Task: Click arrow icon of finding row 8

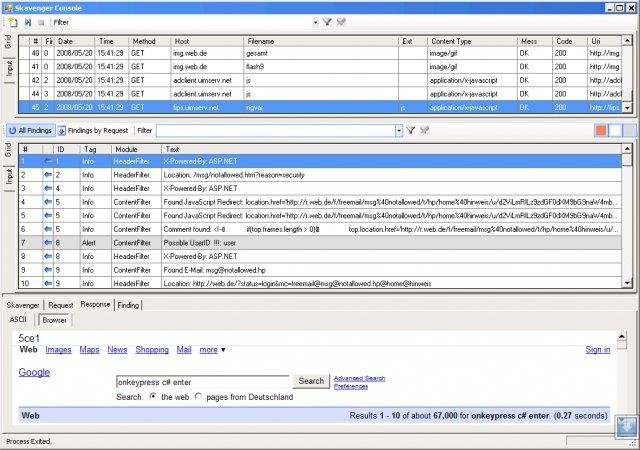Action: (48, 256)
